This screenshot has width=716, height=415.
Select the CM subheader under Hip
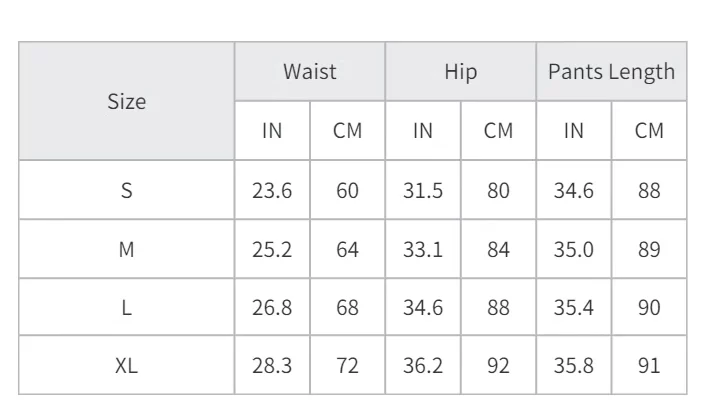498,131
